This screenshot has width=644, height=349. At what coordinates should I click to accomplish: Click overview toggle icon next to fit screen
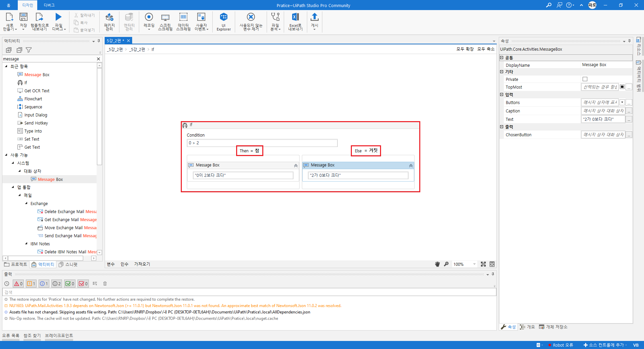tap(492, 264)
